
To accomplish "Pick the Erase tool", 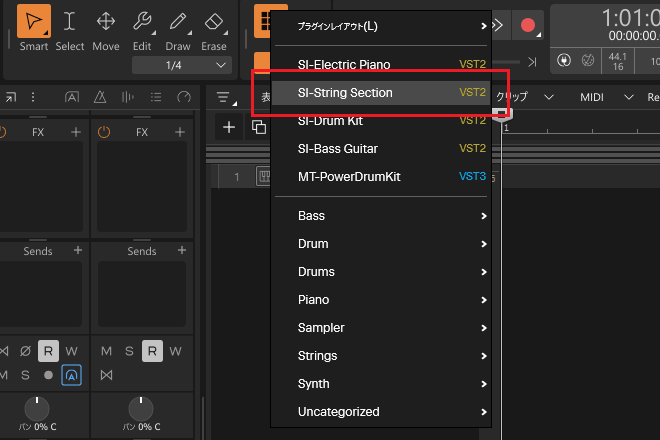I will coord(214,29).
